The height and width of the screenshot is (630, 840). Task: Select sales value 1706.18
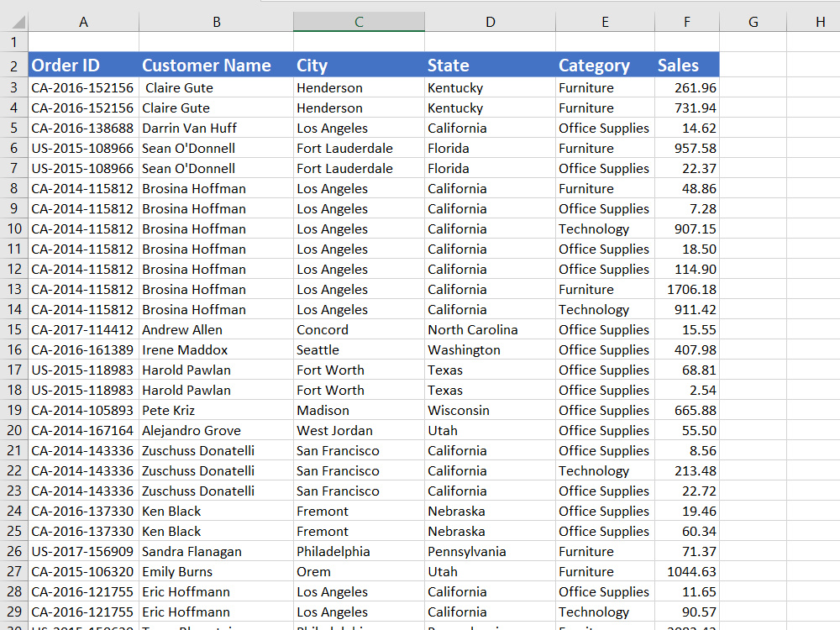(687, 290)
